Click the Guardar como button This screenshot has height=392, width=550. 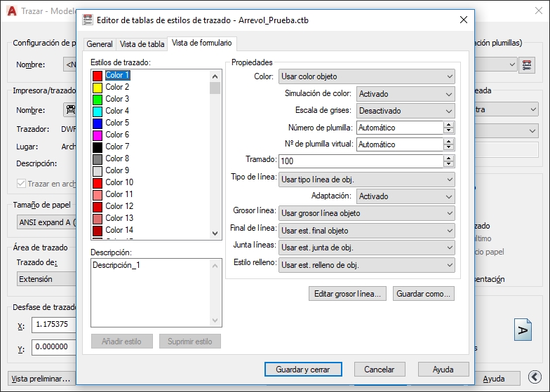[x=424, y=293]
